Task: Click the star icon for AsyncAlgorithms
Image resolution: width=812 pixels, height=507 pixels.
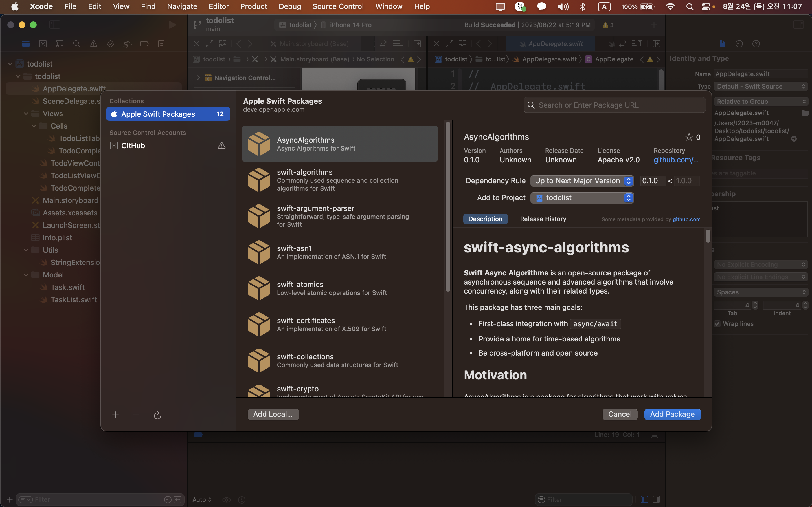Action: click(x=689, y=137)
